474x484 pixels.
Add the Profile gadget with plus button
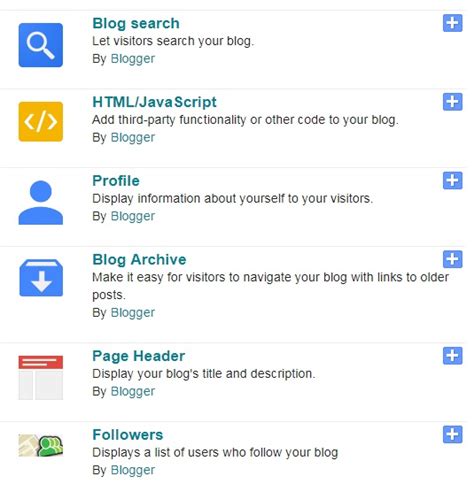tap(452, 180)
